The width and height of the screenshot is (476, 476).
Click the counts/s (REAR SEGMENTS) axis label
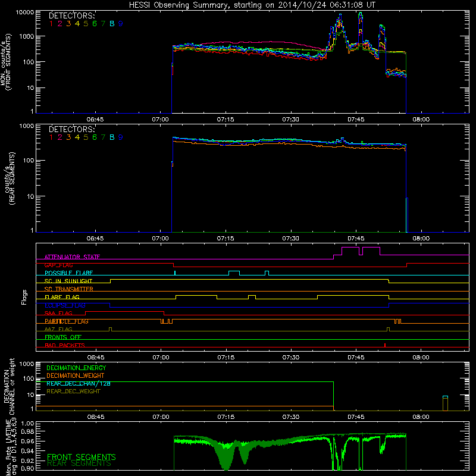click(x=10, y=178)
